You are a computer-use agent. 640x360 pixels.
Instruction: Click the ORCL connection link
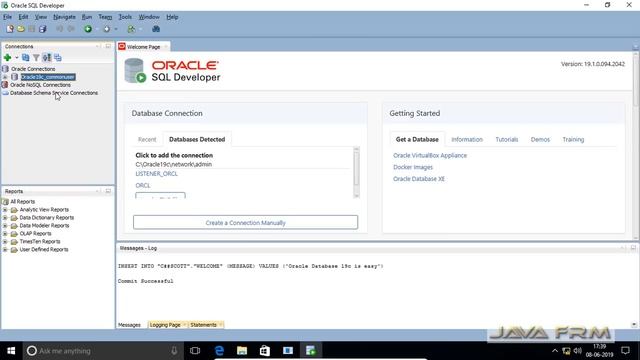(x=143, y=185)
